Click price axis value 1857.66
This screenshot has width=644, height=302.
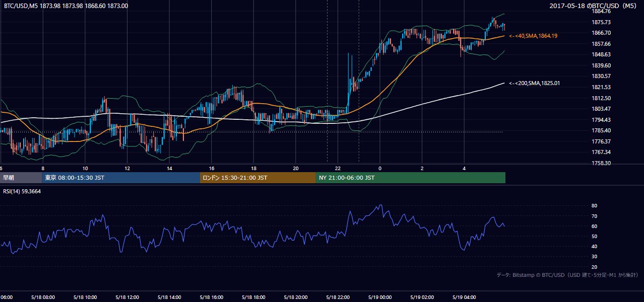click(x=601, y=44)
